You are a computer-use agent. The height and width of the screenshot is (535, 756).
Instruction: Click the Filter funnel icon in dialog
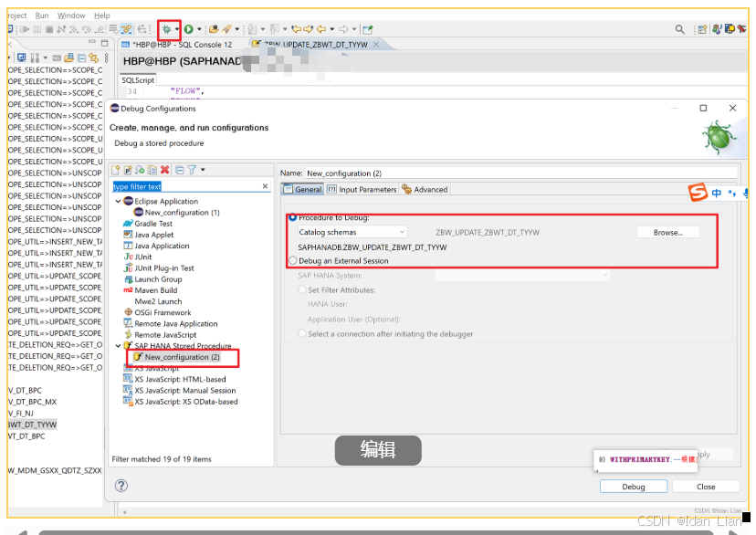point(192,170)
